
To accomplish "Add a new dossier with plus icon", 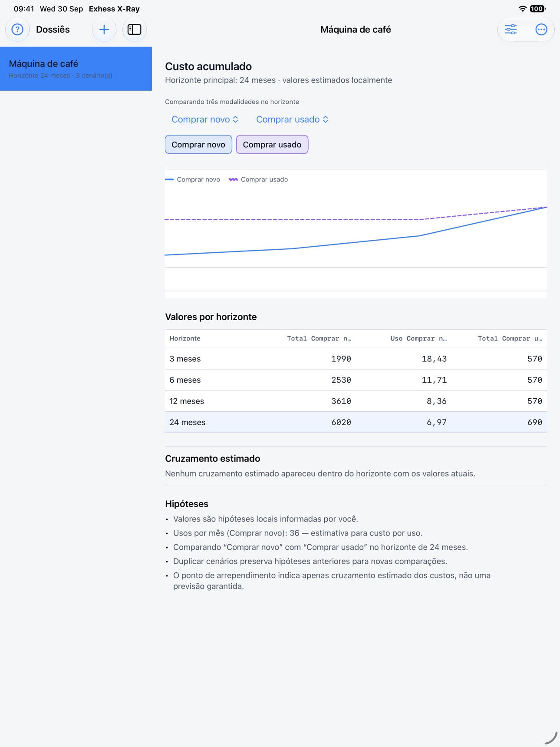I will pyautogui.click(x=104, y=30).
